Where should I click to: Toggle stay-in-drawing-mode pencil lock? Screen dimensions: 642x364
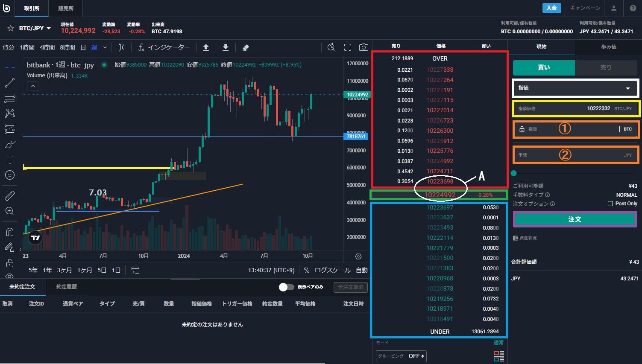point(10,248)
